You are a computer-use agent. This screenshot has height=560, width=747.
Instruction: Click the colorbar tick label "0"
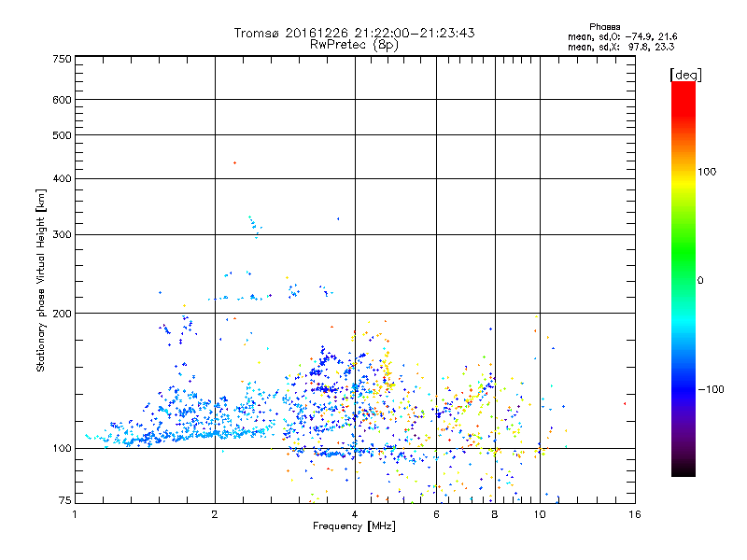pyautogui.click(x=699, y=281)
